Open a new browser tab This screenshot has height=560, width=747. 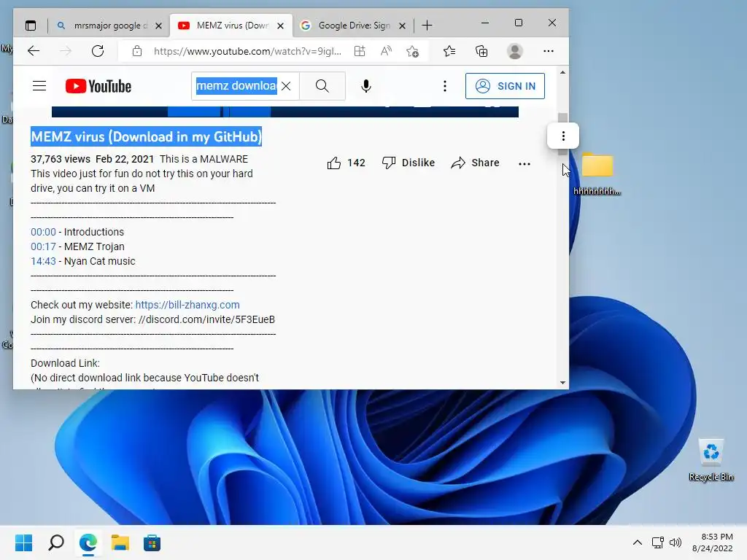coord(427,26)
